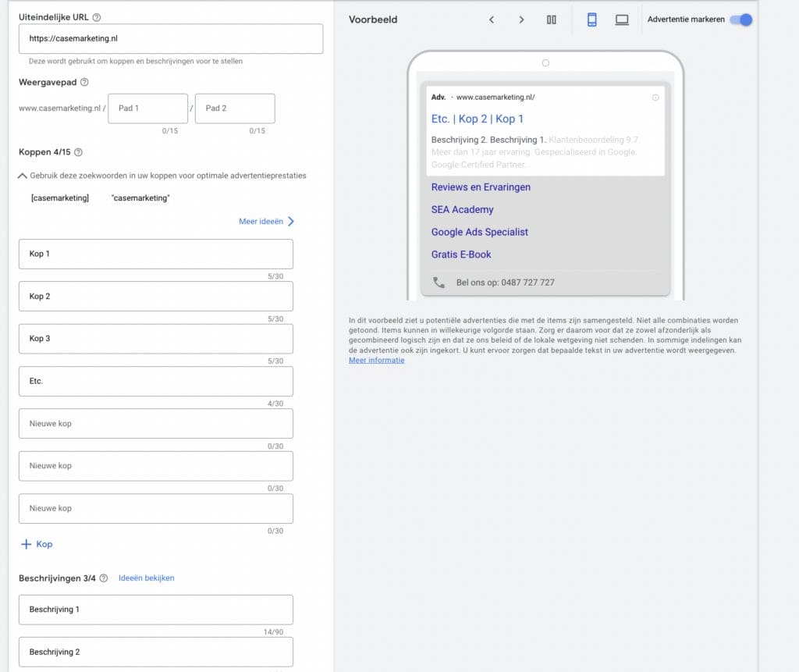Toggle the Advertentie markeren switch
The height and width of the screenshot is (672, 799).
(x=741, y=20)
